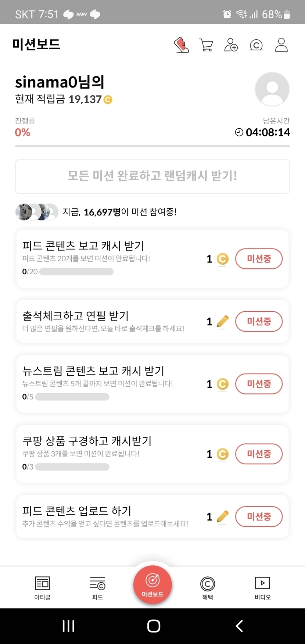Tap the gray profile avatar picture
This screenshot has width=305, height=644.
tap(272, 89)
